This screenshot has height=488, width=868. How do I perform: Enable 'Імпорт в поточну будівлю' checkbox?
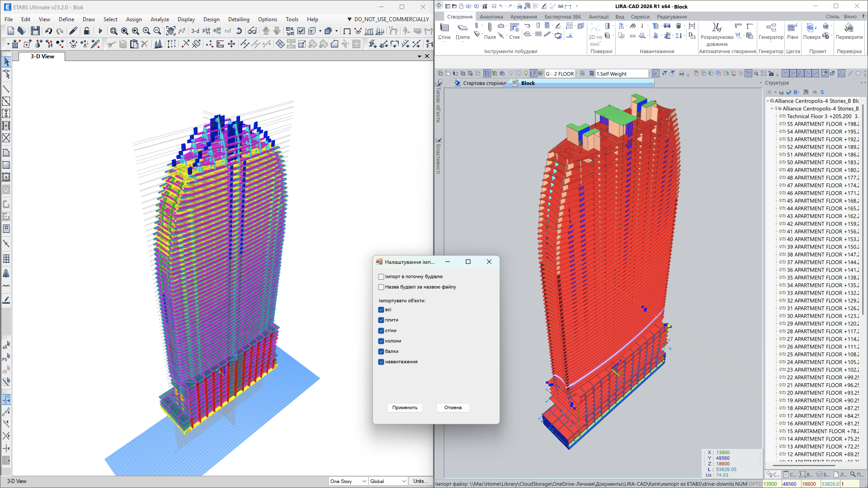pos(381,277)
